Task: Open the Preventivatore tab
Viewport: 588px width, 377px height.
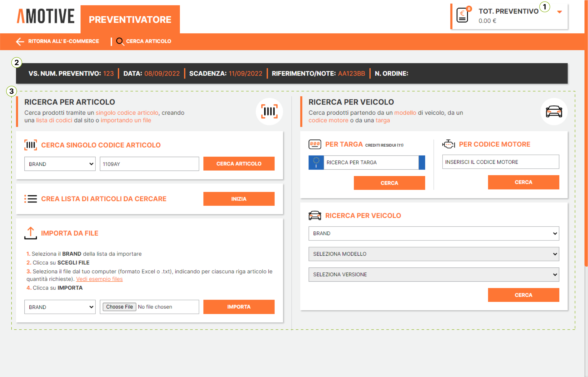Action: point(130,19)
